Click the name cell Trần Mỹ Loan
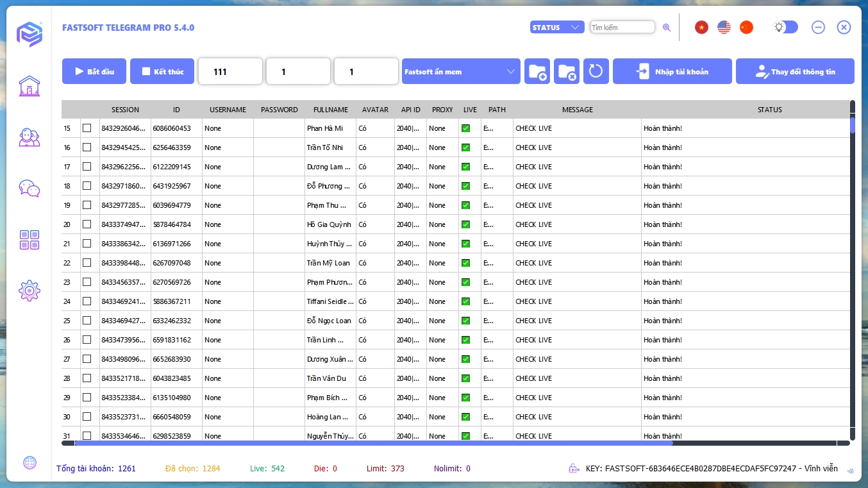This screenshot has height=488, width=868. click(x=331, y=263)
